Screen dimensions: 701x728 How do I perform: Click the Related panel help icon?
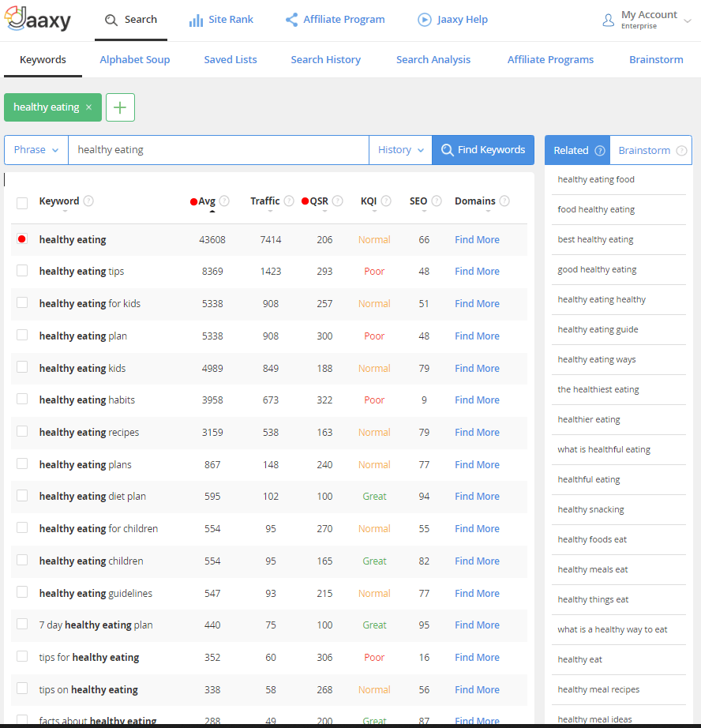600,151
